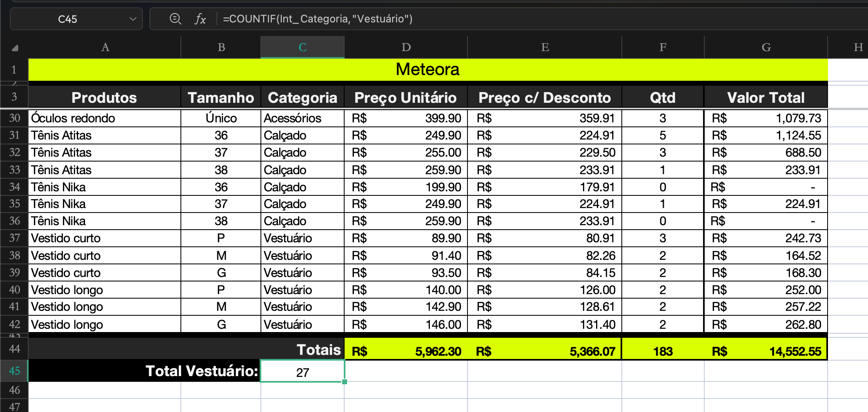Select row 42 header
Viewport: 868px width, 412px height.
pyautogui.click(x=14, y=324)
